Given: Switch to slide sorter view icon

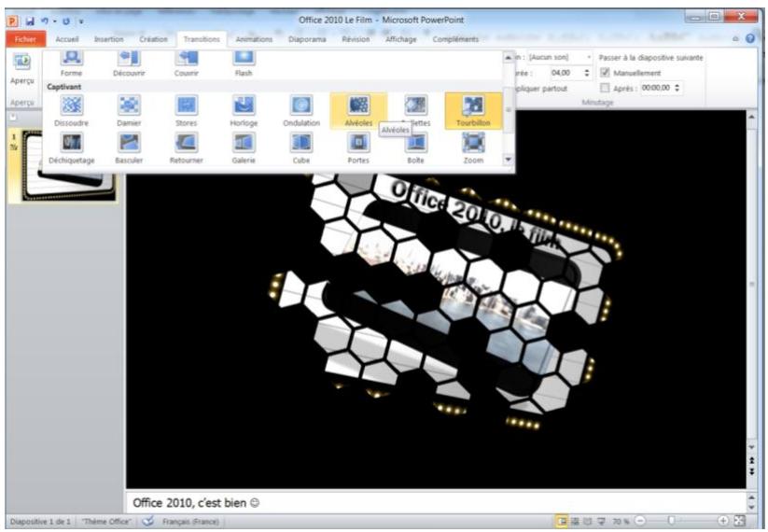Looking at the screenshot, I should pos(576,521).
